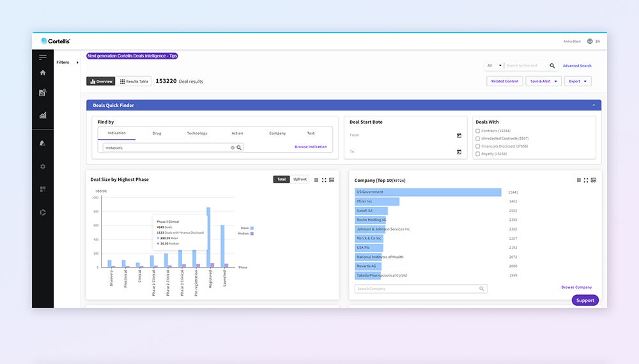Clear the metastatic search text

click(x=233, y=148)
